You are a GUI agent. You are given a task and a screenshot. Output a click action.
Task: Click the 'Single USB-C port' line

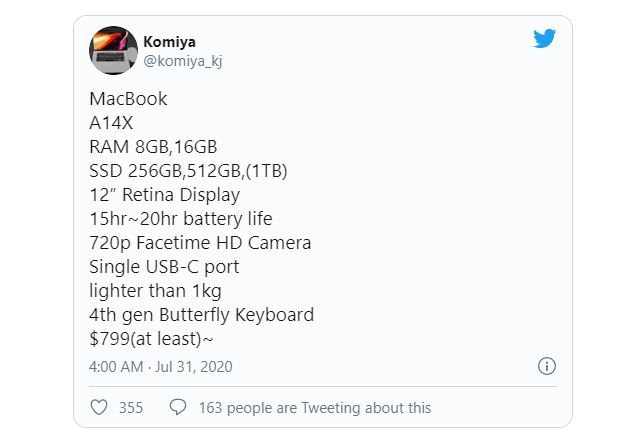click(164, 267)
